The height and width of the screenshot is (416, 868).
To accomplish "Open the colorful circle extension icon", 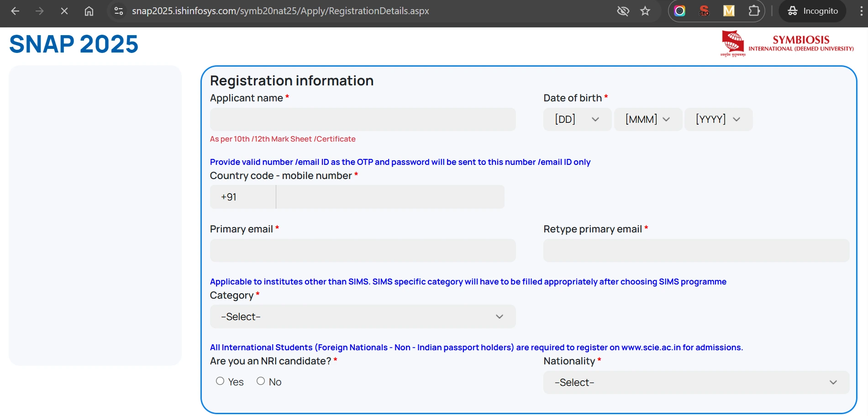I will (680, 11).
